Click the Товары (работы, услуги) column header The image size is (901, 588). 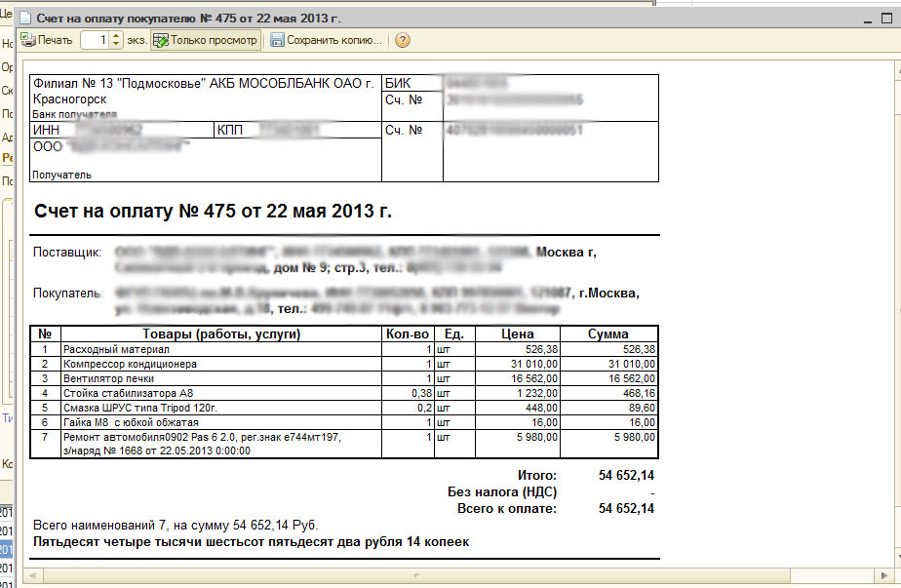[220, 334]
